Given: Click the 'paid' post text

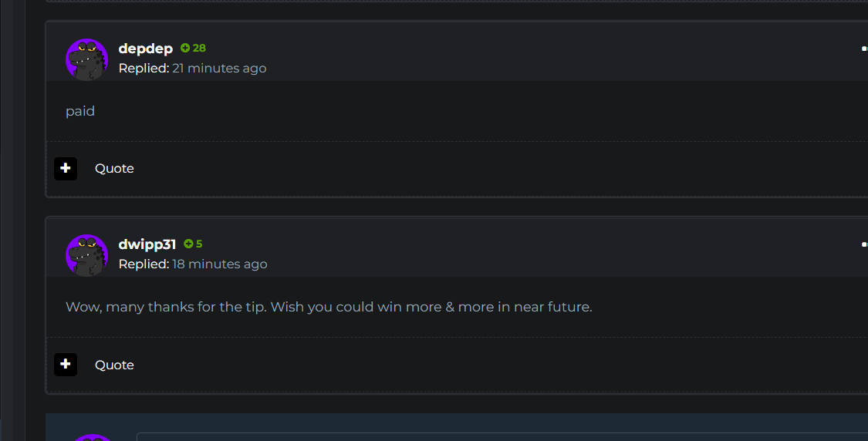Looking at the screenshot, I should click(80, 111).
